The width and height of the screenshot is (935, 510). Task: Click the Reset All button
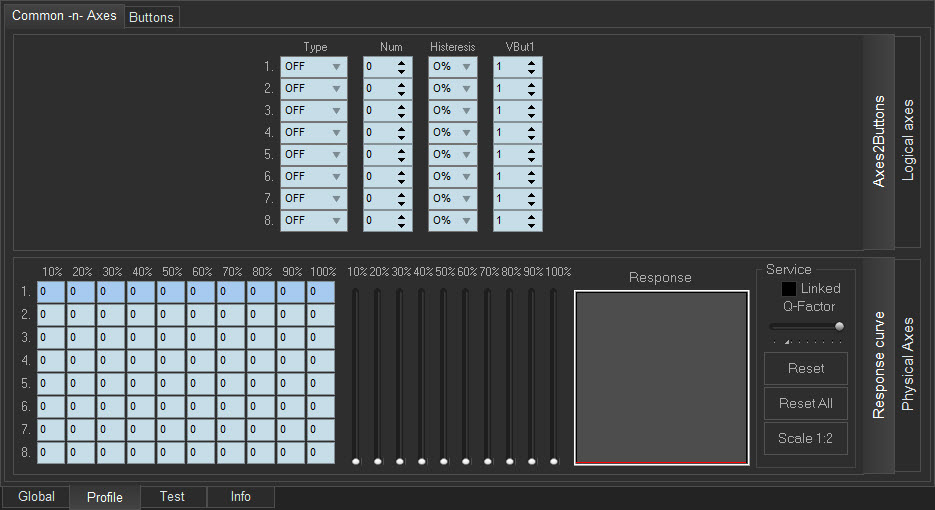tap(806, 403)
